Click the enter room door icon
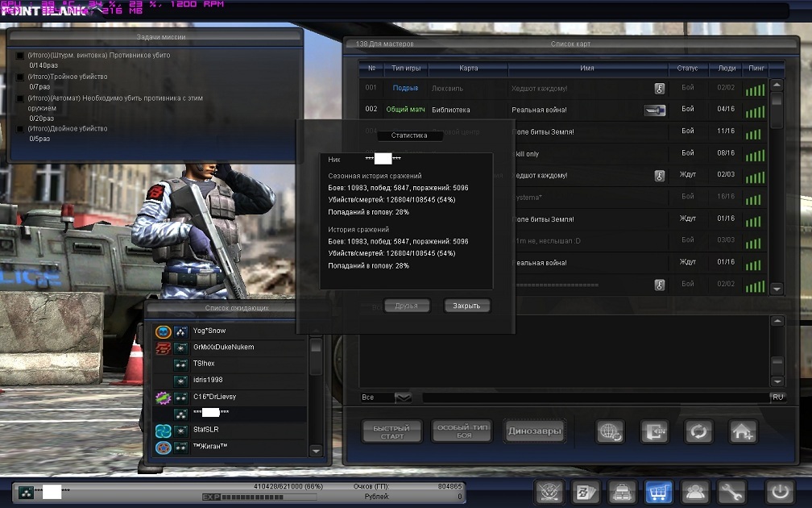Image resolution: width=812 pixels, height=508 pixels. tap(654, 431)
